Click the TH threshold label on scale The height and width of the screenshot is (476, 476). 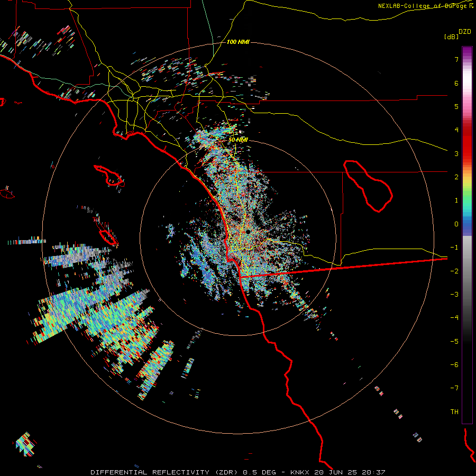coord(454,412)
